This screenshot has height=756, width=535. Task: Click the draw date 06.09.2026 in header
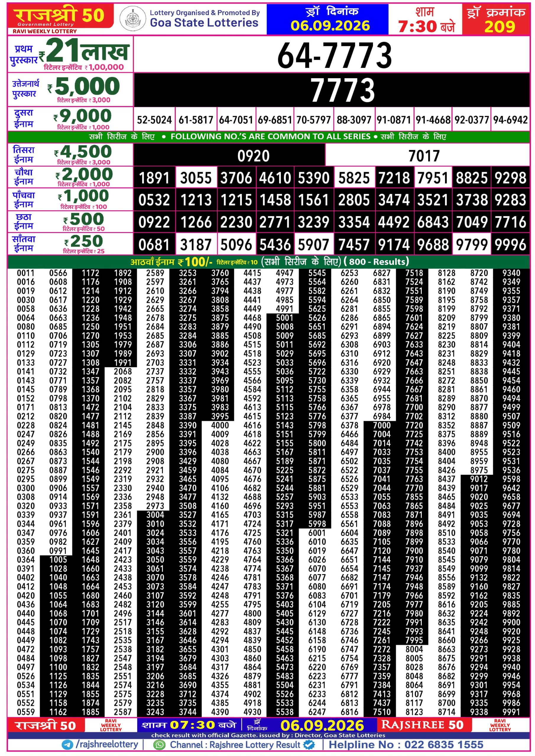coord(330,26)
